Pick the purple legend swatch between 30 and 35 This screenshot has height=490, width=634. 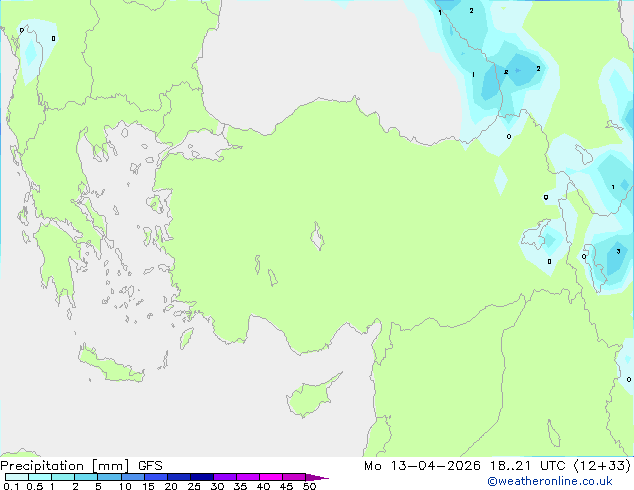(x=225, y=477)
